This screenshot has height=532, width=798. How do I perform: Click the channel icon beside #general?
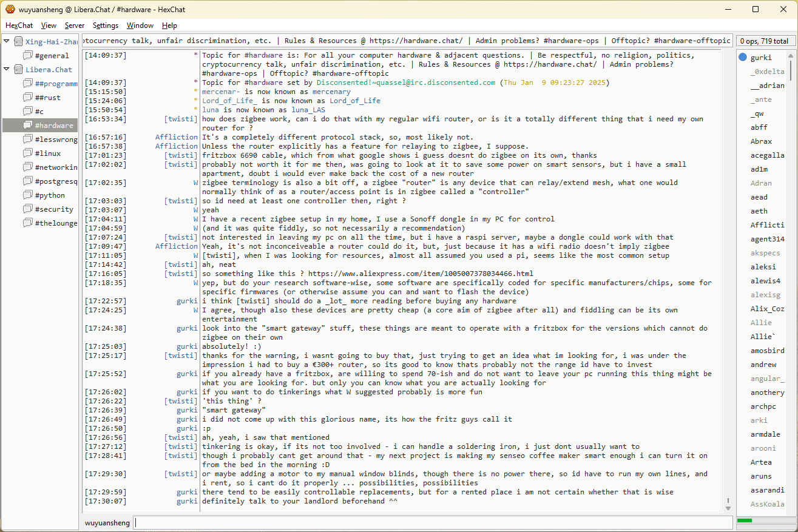28,56
